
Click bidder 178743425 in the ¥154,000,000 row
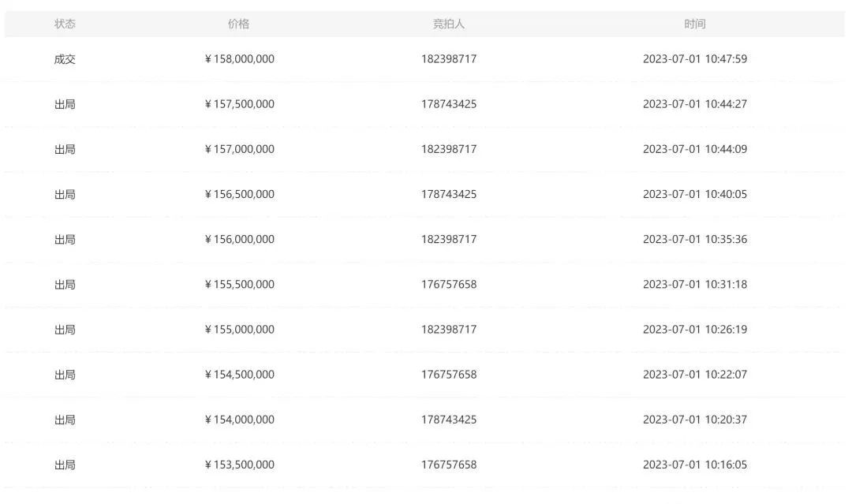pos(449,420)
